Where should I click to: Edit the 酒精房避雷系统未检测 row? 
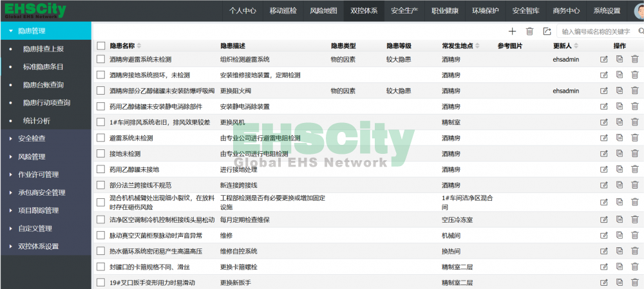[x=603, y=59]
